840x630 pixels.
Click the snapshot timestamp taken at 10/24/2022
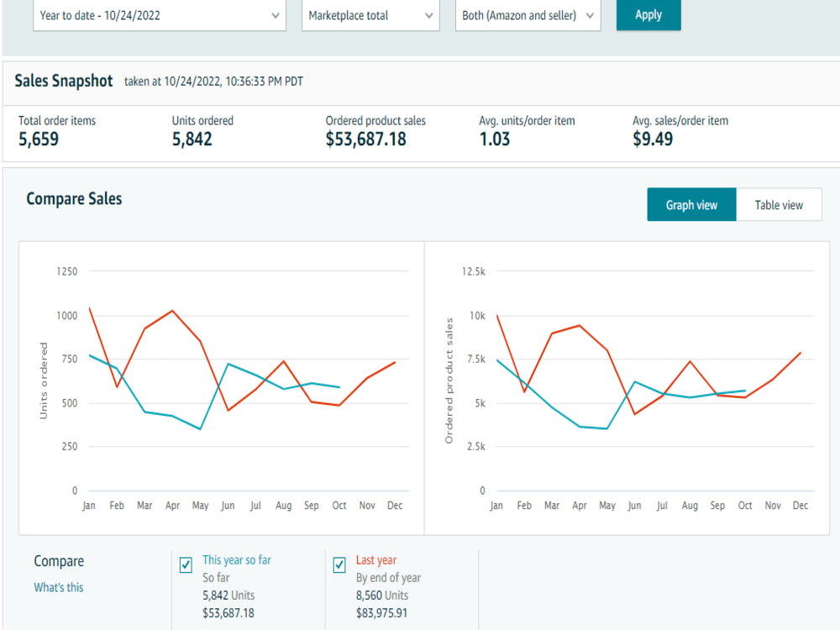click(213, 81)
